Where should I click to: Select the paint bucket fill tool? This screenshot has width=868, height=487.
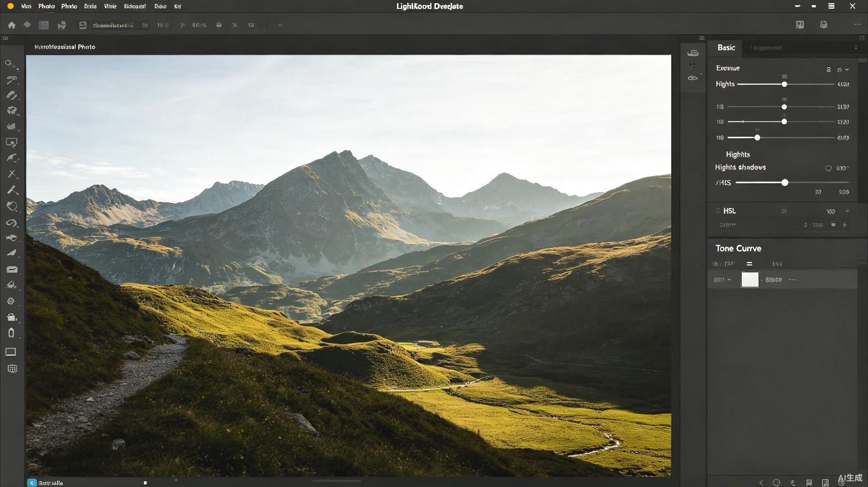[11, 285]
